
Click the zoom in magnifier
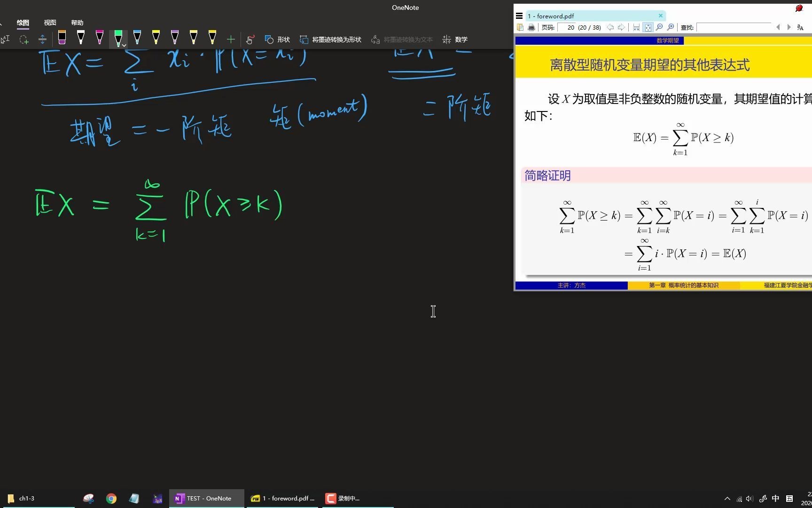[x=671, y=27]
